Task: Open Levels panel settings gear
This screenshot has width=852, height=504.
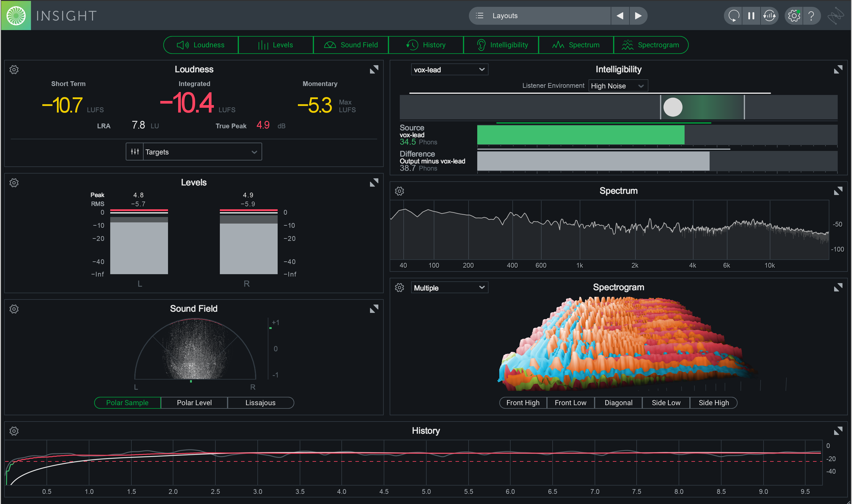Action: [14, 183]
